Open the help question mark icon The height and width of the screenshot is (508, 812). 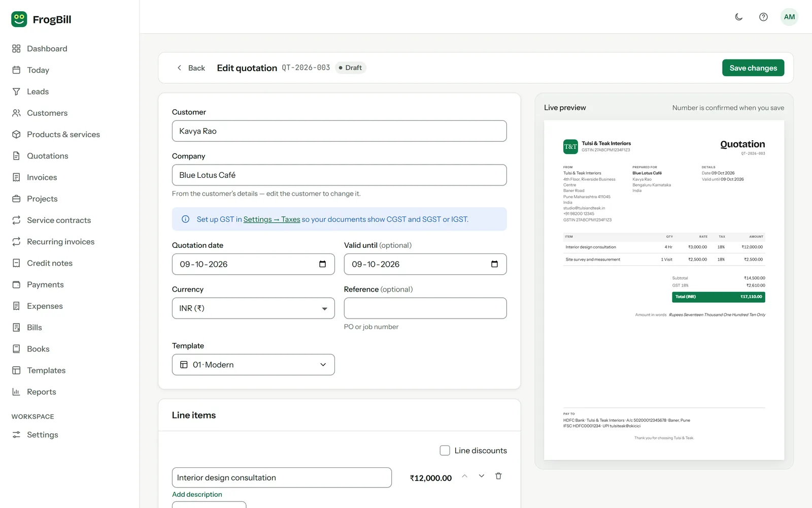coord(763,17)
